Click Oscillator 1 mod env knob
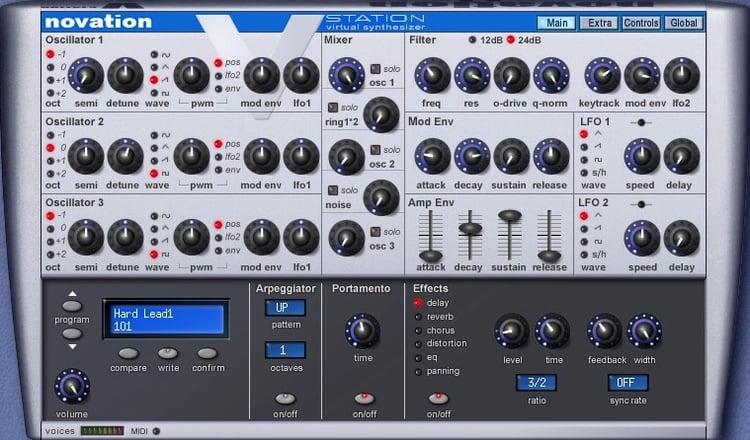The image size is (750, 440). (262, 76)
